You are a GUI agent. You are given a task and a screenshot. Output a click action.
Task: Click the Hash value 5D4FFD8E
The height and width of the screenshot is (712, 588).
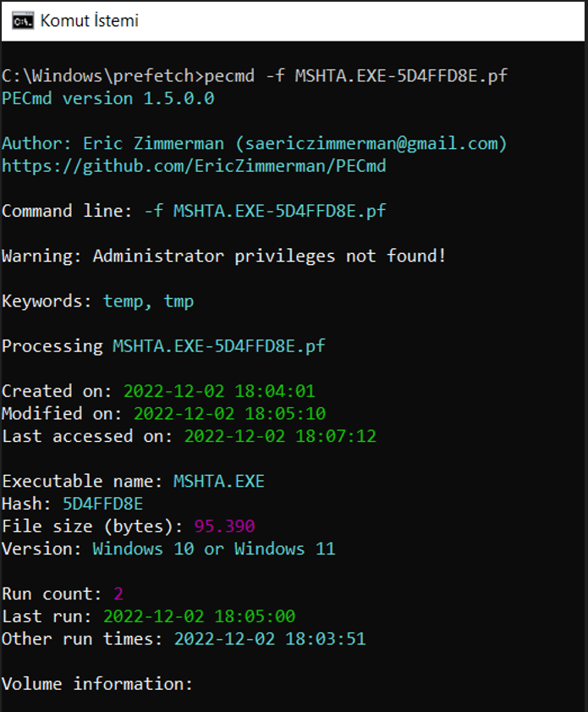coord(103,504)
